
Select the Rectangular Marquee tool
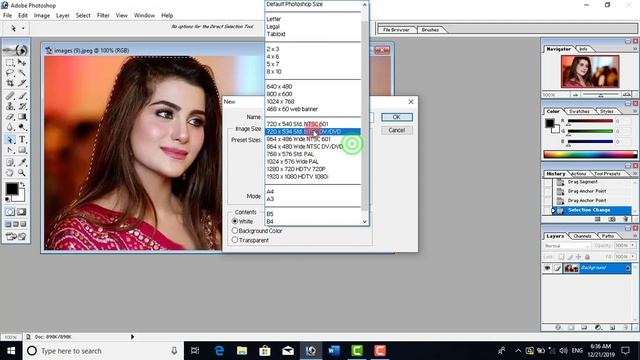click(10, 63)
